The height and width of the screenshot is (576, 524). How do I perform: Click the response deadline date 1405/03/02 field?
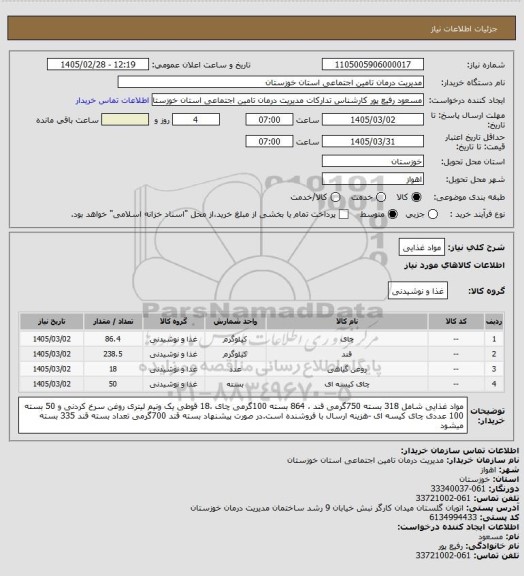tap(373, 120)
